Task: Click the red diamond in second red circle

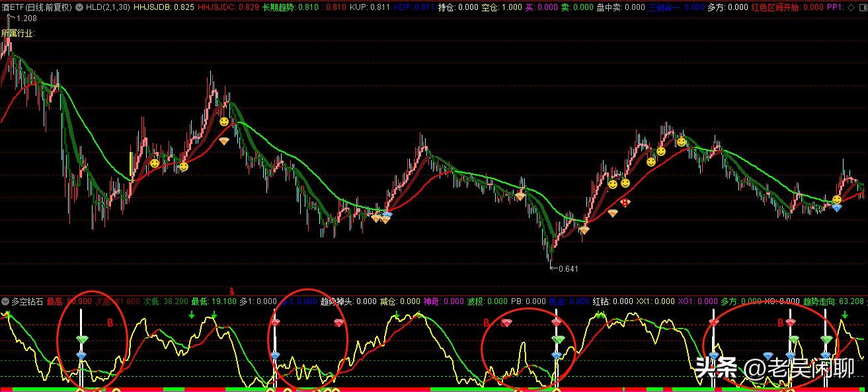Action: tap(275, 322)
